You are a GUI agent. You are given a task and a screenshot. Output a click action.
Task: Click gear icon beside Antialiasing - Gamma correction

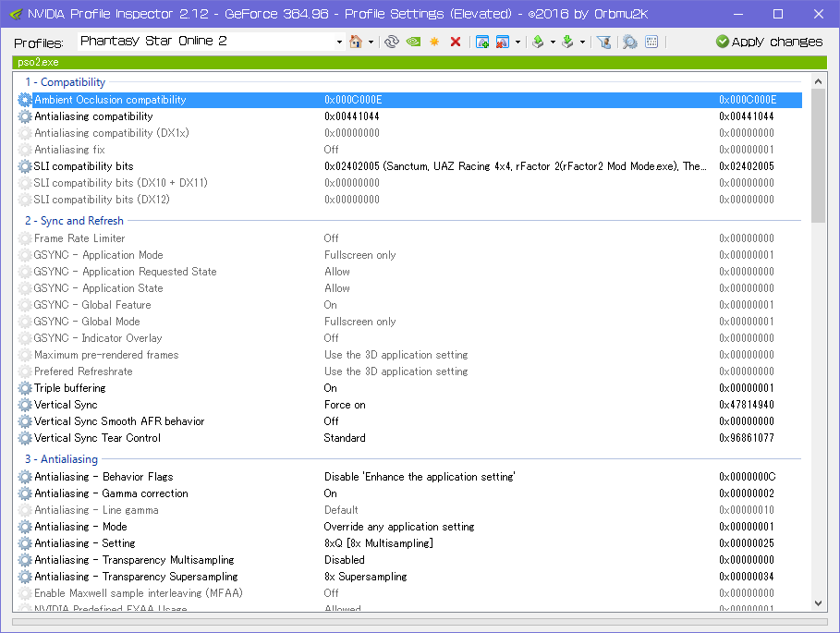[x=25, y=493]
